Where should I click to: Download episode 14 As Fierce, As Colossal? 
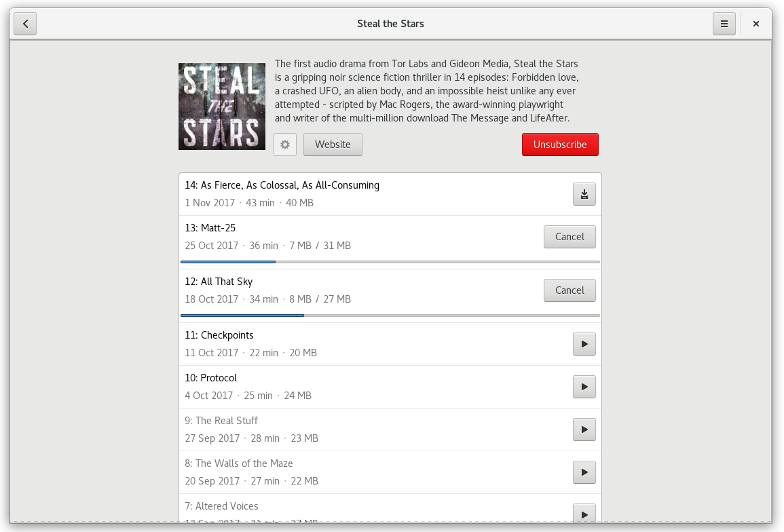pyautogui.click(x=584, y=194)
